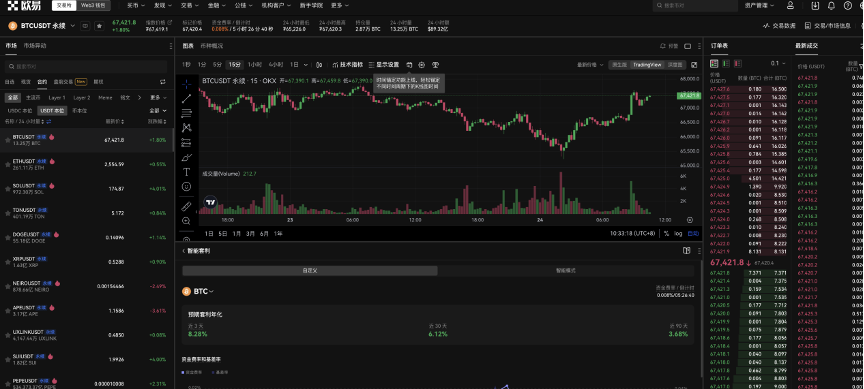Select the trend line drawing tool
This screenshot has width=864, height=389.
186,98
